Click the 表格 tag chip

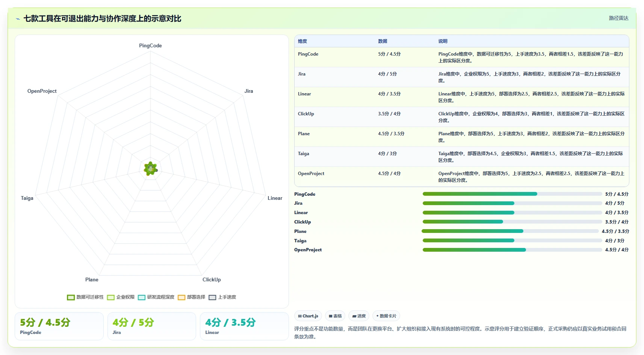click(335, 316)
